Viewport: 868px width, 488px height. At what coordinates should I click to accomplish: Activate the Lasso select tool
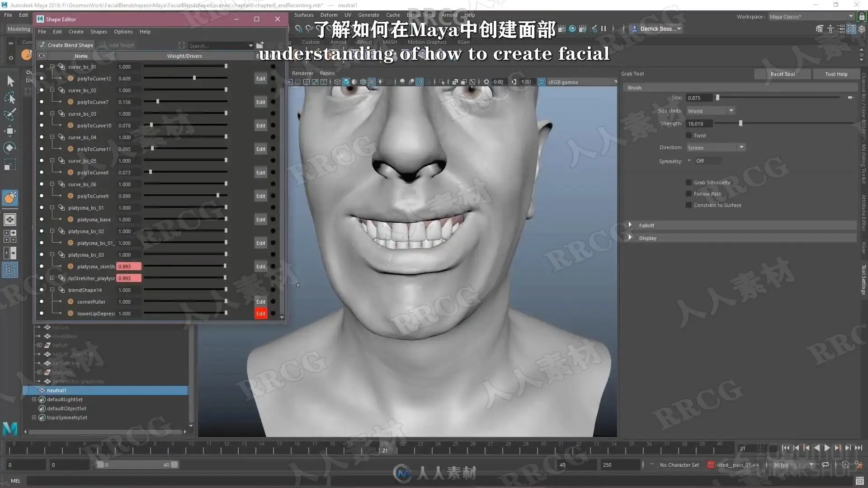tap(10, 98)
